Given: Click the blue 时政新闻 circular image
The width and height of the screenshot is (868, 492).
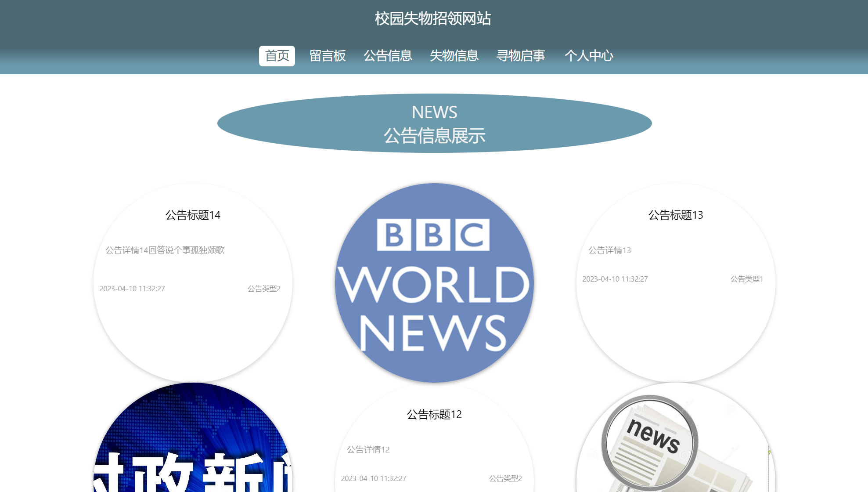Looking at the screenshot, I should click(x=193, y=438).
